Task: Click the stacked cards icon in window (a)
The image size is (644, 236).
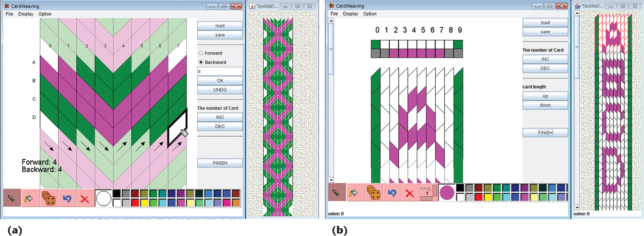Action: click(49, 198)
